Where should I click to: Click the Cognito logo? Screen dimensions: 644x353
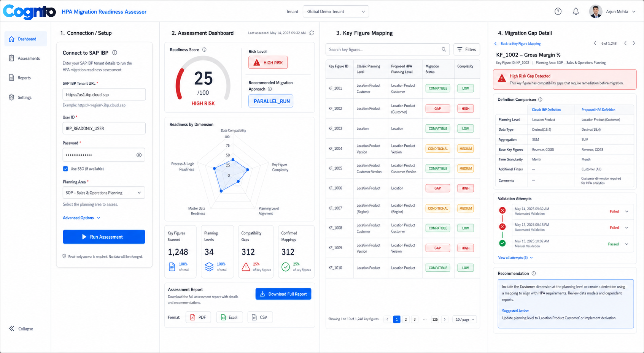point(29,11)
